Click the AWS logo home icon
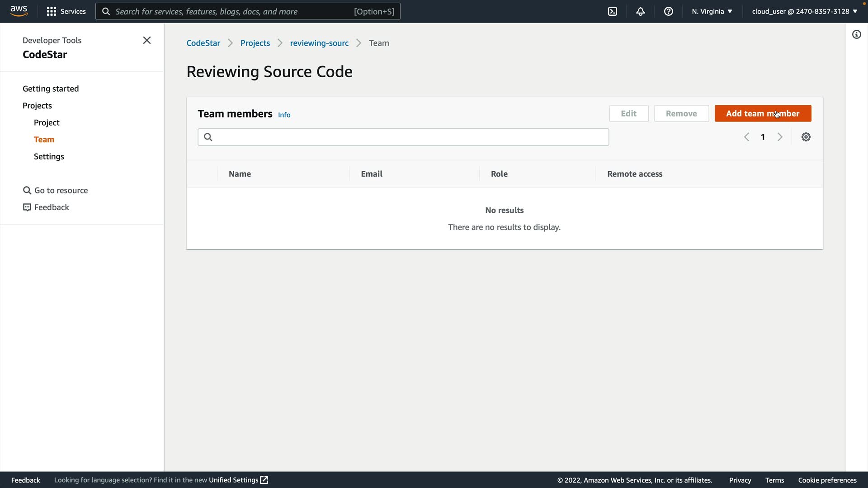This screenshot has width=868, height=488. click(19, 11)
